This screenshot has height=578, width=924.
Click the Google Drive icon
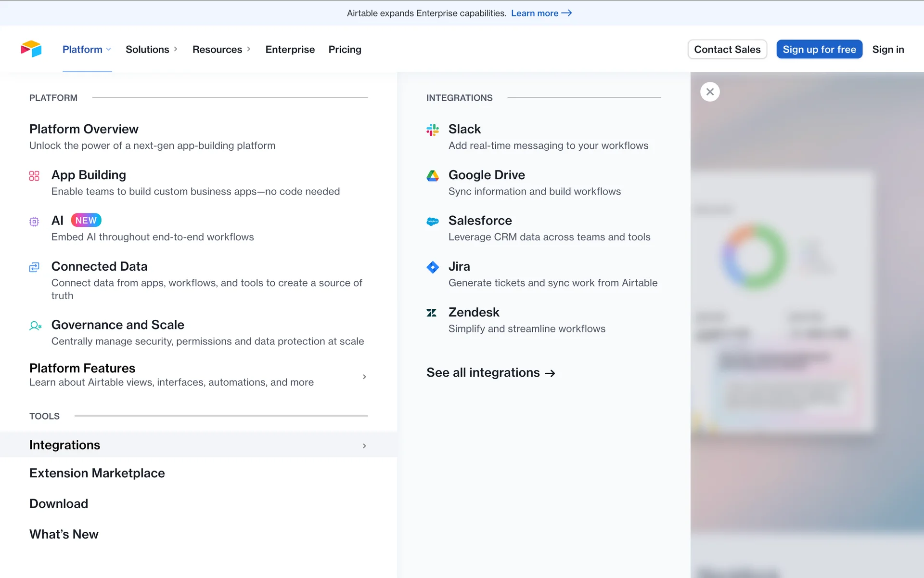432,176
